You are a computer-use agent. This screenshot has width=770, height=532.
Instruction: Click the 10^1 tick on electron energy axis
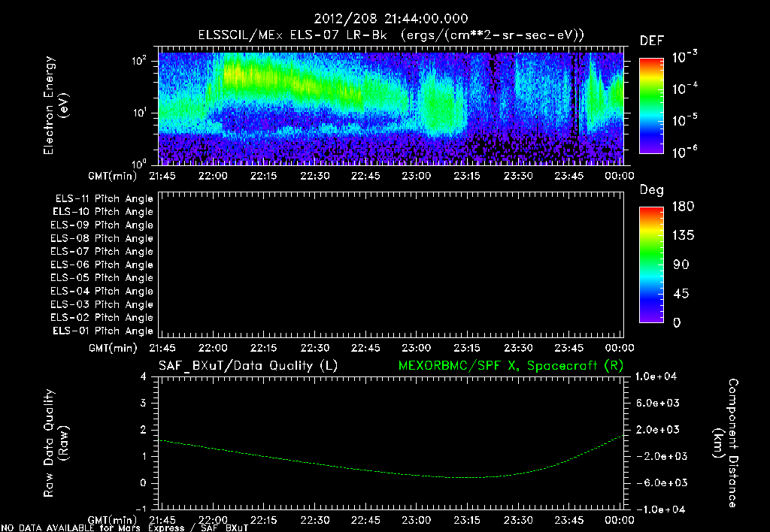[139, 113]
